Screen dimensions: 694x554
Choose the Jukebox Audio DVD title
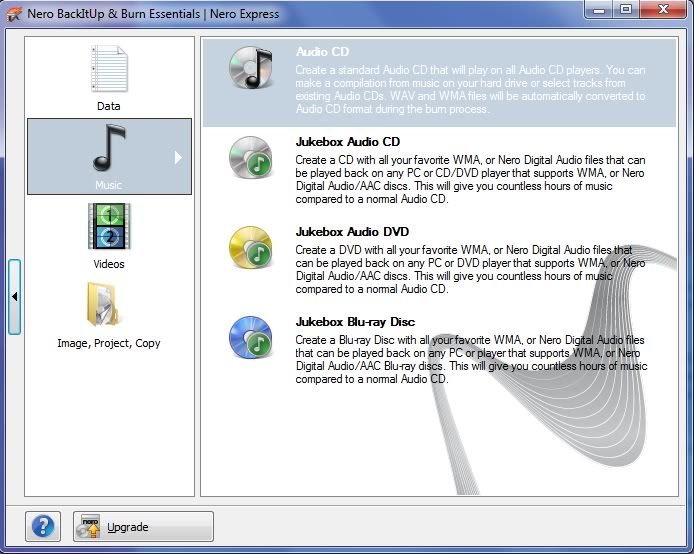point(352,231)
